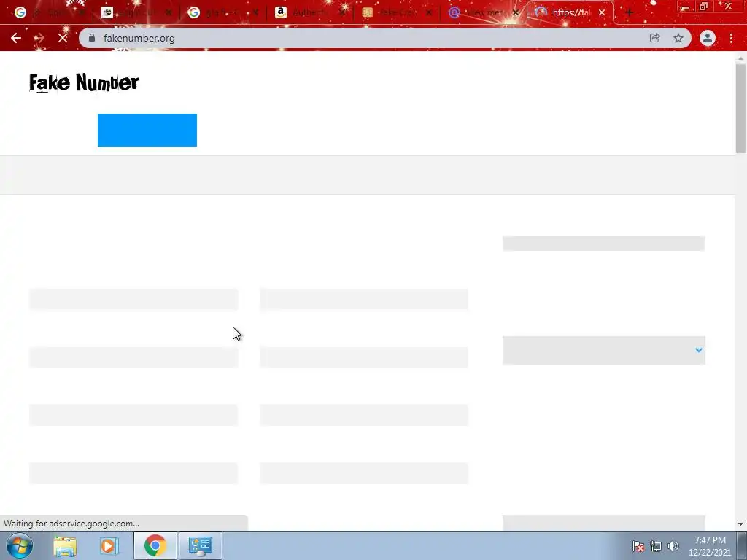Open the Chrome three-dot menu
This screenshot has width=747, height=560.
pos(731,38)
